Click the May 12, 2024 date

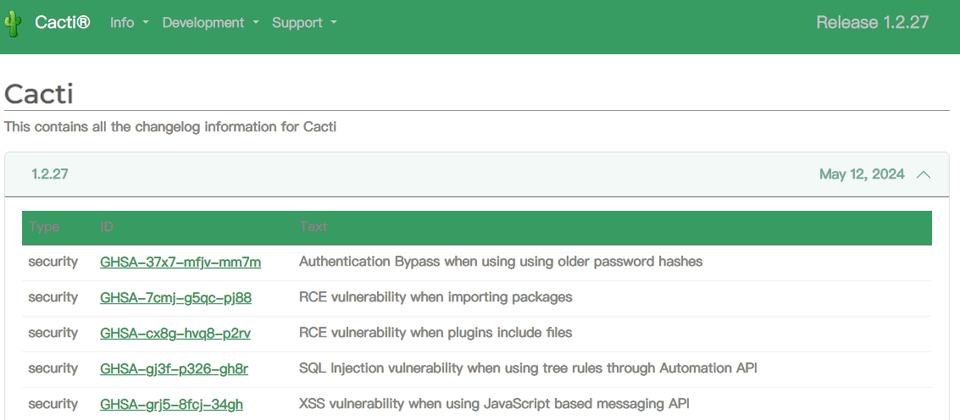[x=861, y=174]
